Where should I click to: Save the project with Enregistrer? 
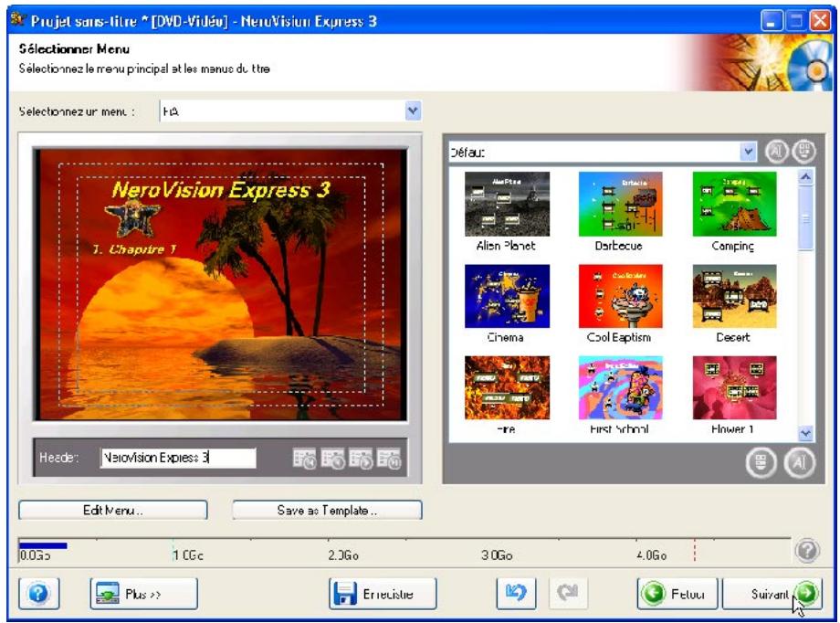(383, 594)
